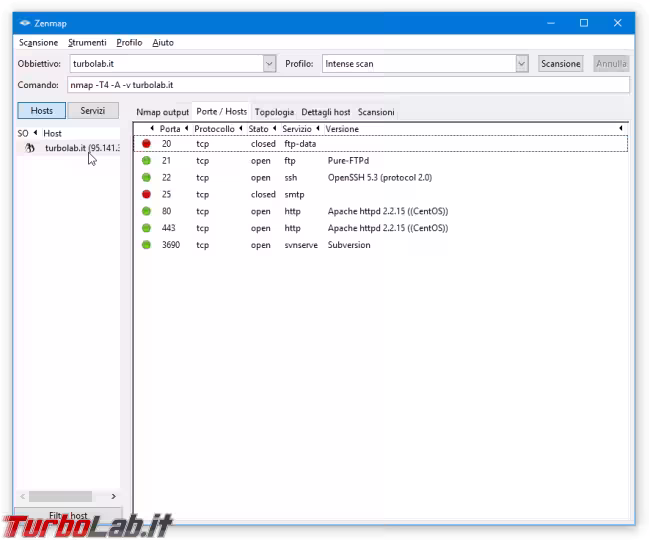Switch to the Nmap output tab

point(162,112)
